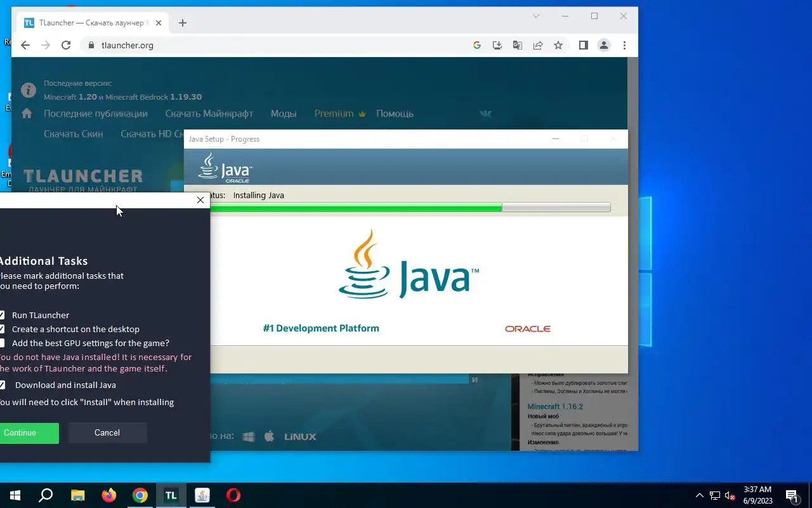The width and height of the screenshot is (812, 508).
Task: Enable Add the best GPU settings checkbox
Action: click(1, 343)
